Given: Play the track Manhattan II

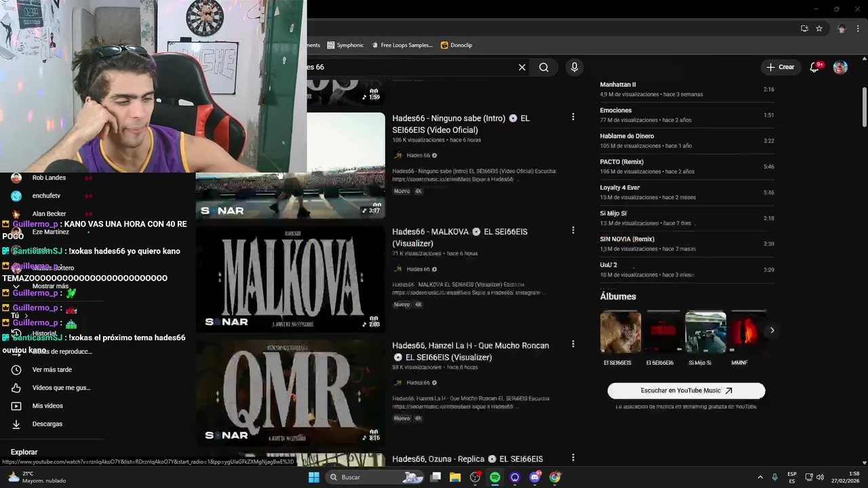Looking at the screenshot, I should pos(687,89).
